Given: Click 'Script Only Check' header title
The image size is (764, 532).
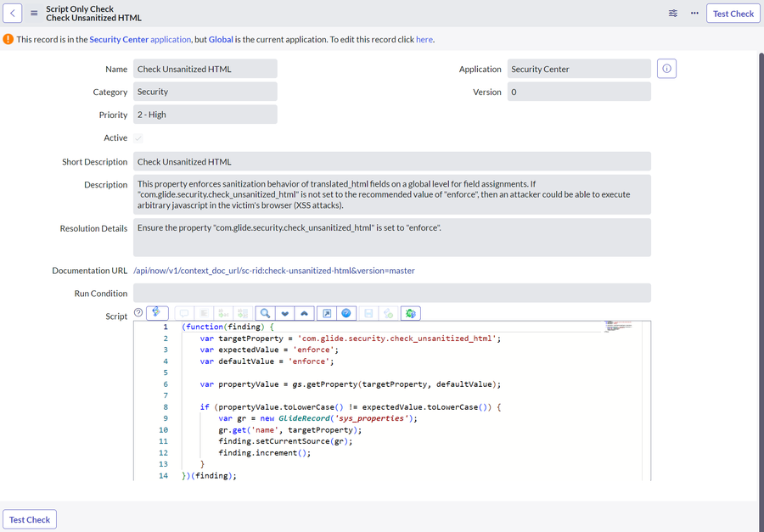Looking at the screenshot, I should coord(80,8).
